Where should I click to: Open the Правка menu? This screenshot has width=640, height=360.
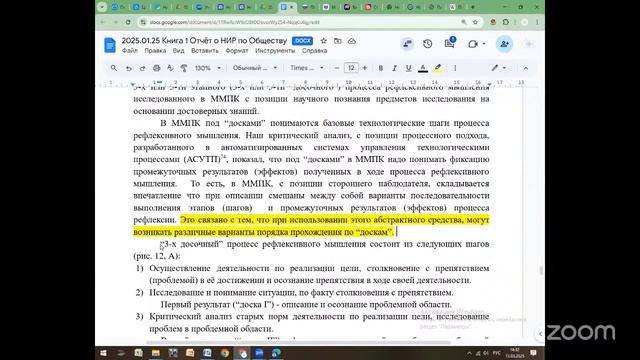point(155,51)
